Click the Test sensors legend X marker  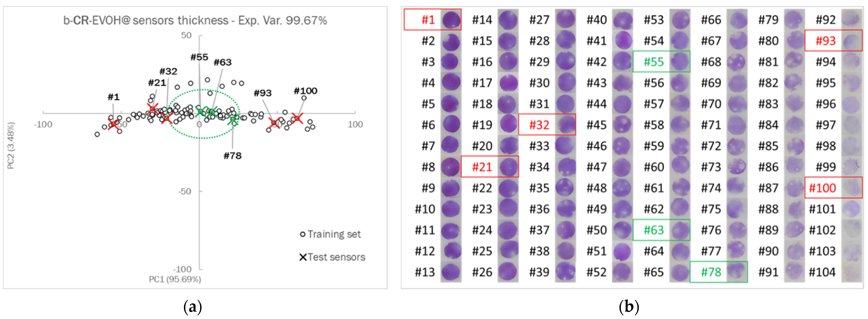pos(303,257)
